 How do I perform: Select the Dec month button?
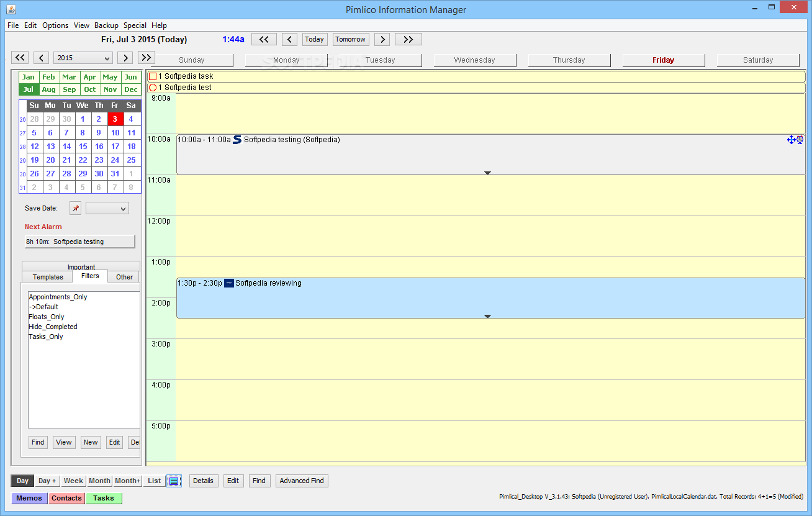coord(130,89)
